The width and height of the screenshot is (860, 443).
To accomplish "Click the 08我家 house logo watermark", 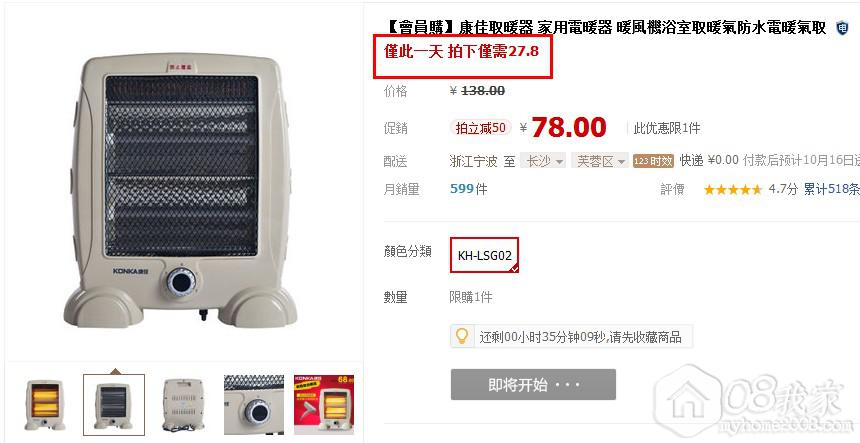I will click(x=688, y=401).
